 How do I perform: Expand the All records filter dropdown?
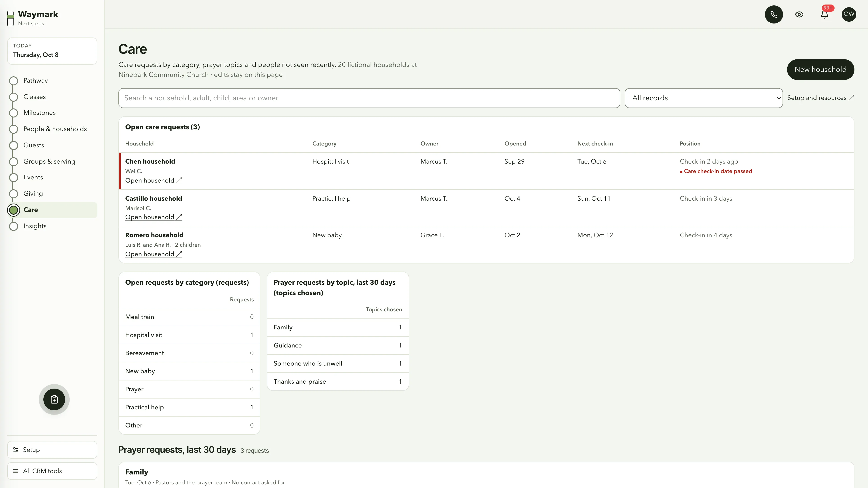pyautogui.click(x=704, y=98)
